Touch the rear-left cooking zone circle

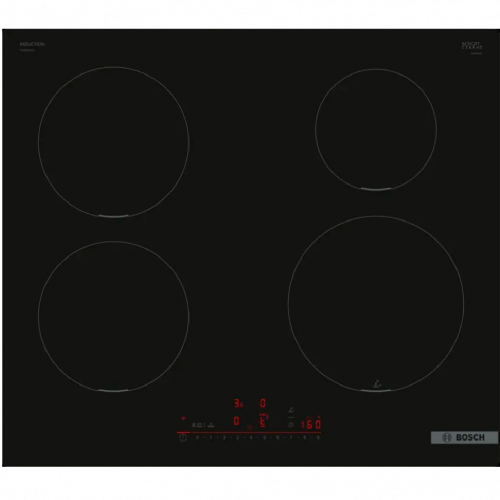[114, 142]
